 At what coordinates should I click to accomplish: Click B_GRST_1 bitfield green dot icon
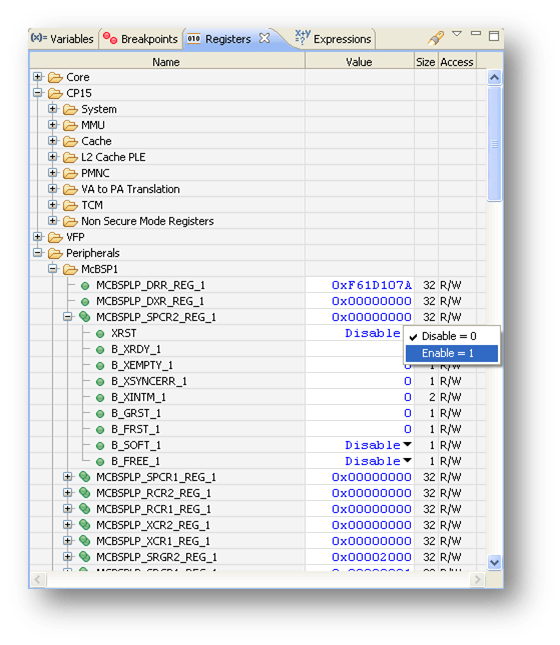coord(100,414)
